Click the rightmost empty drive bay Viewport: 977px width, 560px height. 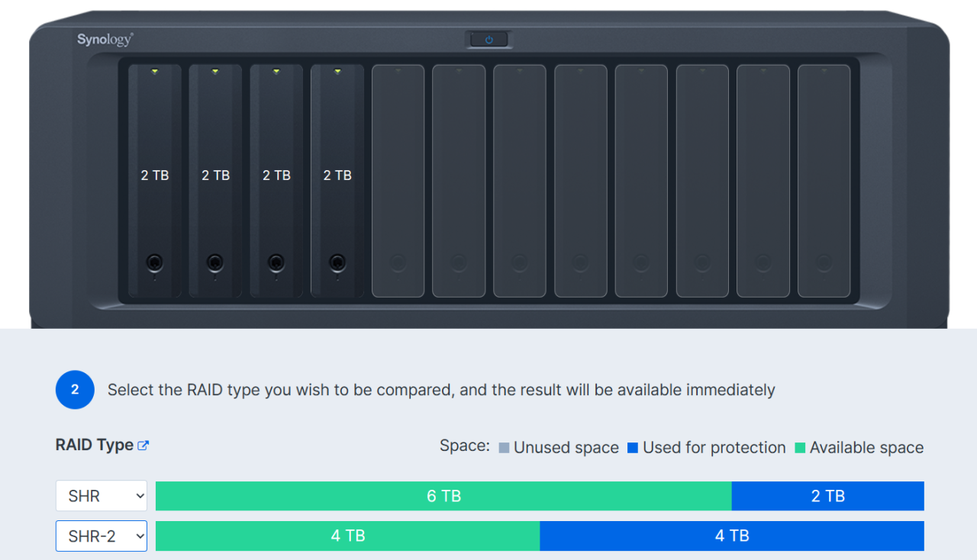click(824, 179)
